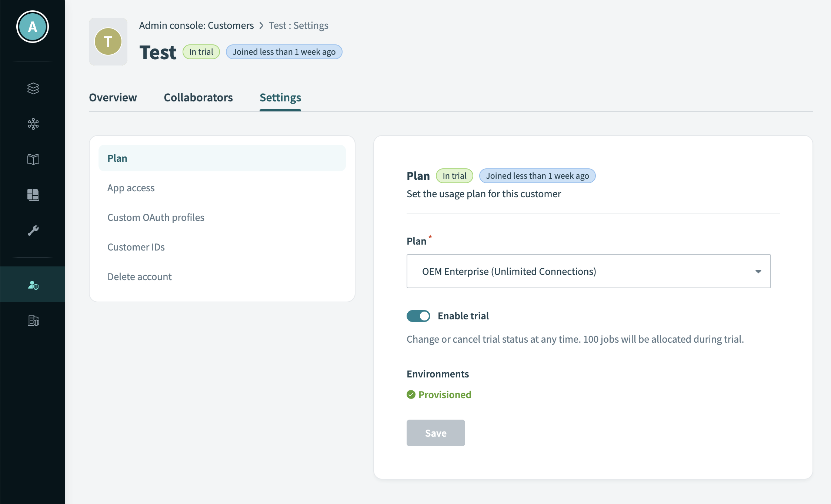The width and height of the screenshot is (831, 504).
Task: Click the admin avatar icon top-left
Action: (33, 27)
